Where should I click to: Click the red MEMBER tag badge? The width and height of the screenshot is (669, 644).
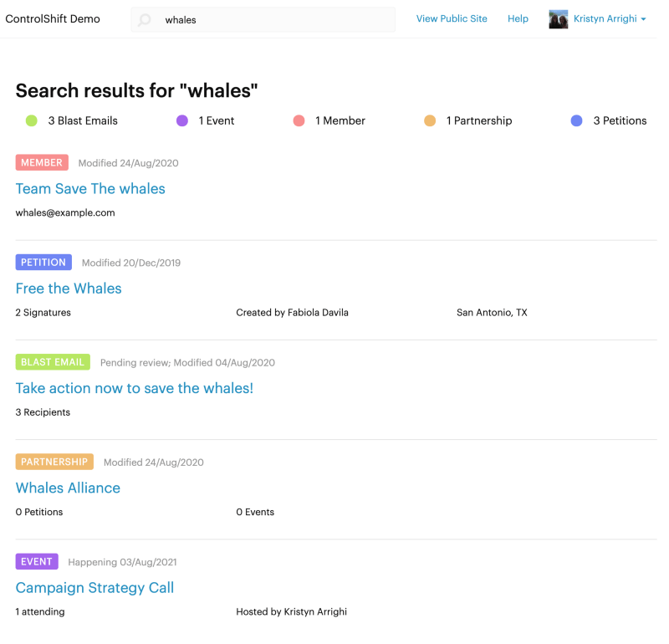[42, 163]
